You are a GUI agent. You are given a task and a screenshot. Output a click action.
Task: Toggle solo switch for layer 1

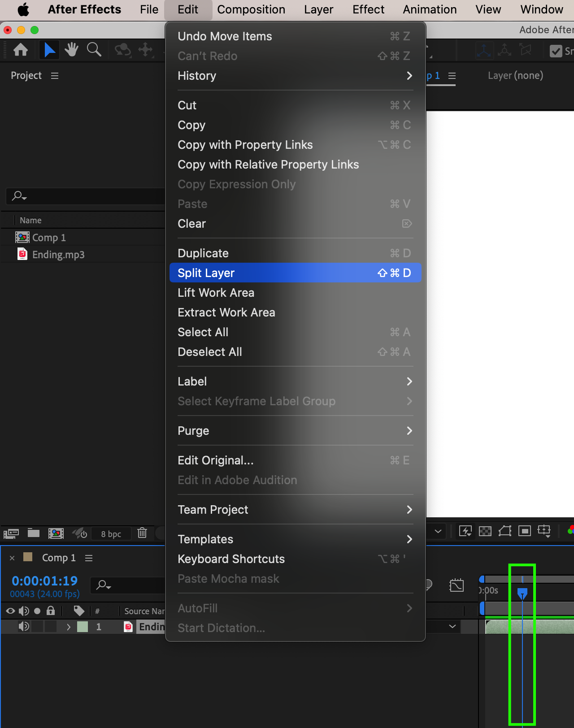[37, 627]
